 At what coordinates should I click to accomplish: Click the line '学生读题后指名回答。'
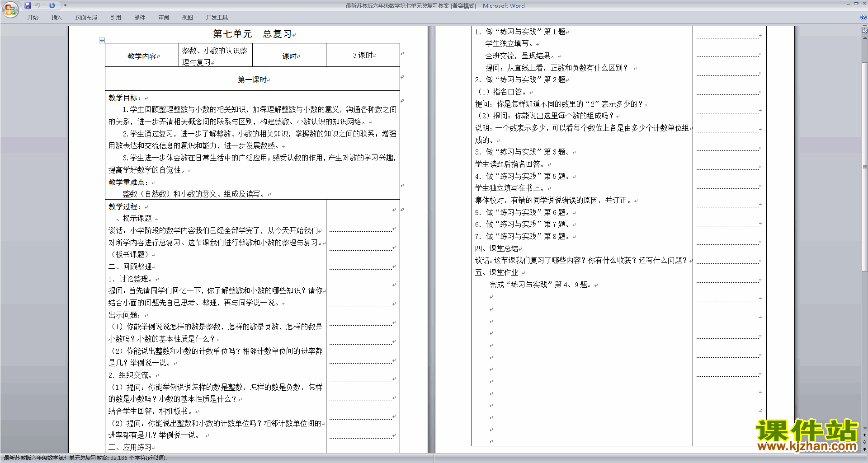click(x=511, y=164)
